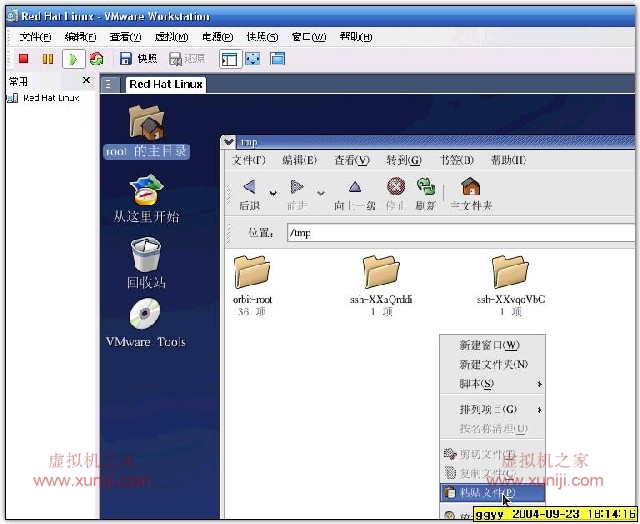Screen dimensions: 640x524
Task: Open the VMware Tools CD icon
Action: 145,313
